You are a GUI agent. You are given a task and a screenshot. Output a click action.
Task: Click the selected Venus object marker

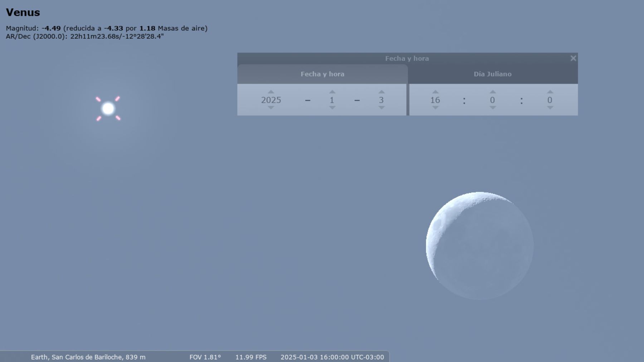point(108,109)
